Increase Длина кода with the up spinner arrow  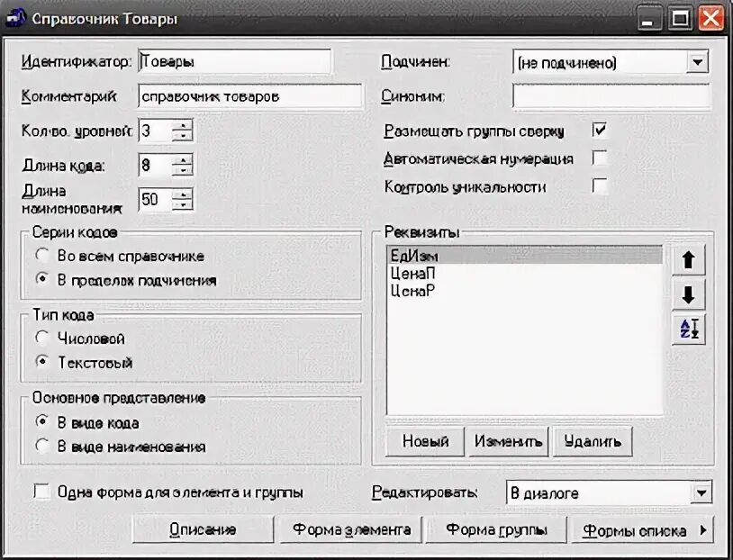(183, 160)
